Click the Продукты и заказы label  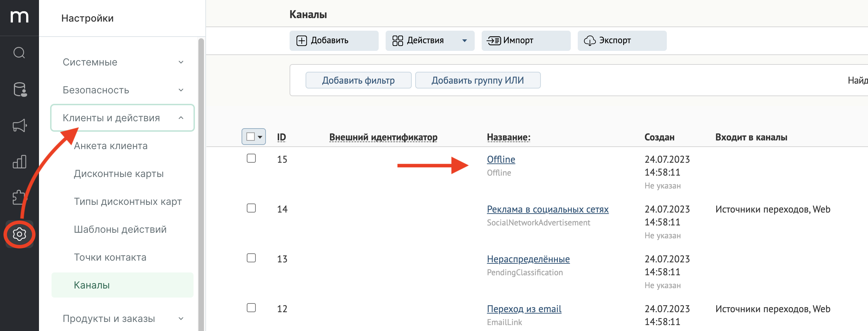point(109,318)
